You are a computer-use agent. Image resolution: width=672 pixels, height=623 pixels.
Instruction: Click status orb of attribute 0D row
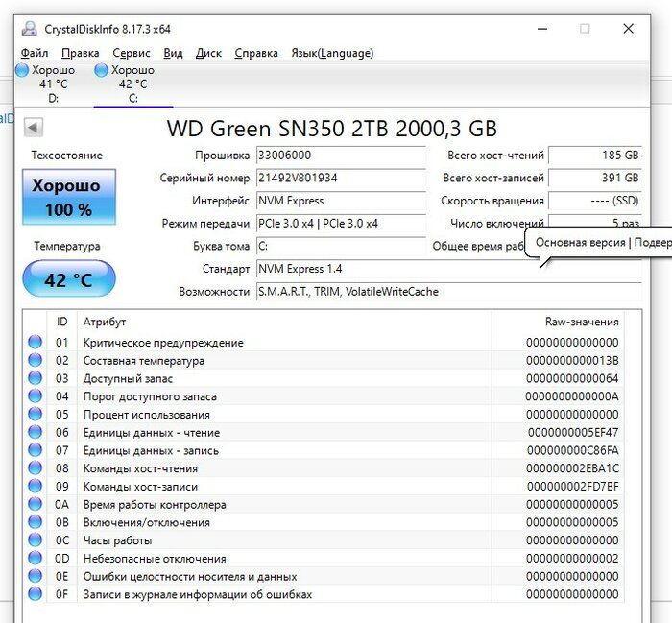pos(36,558)
